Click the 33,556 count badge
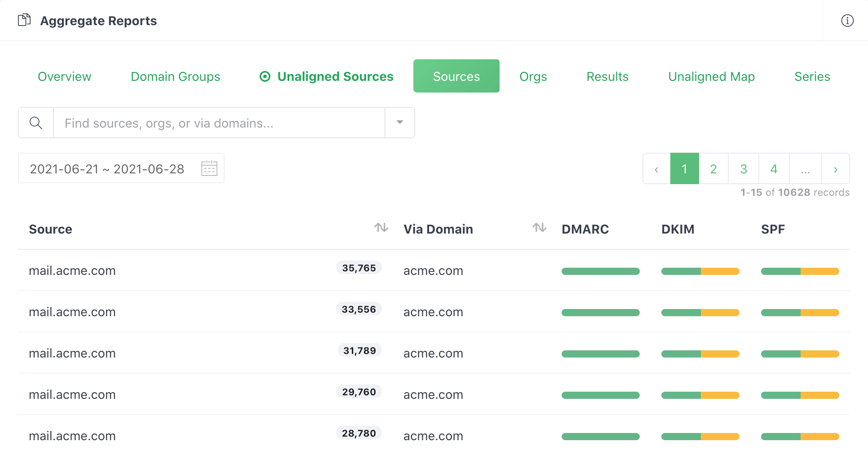Screen dimensions: 868x455 click(x=359, y=309)
